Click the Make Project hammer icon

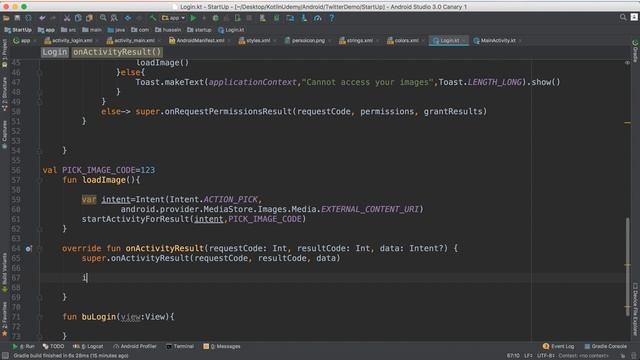pyautogui.click(x=153, y=18)
